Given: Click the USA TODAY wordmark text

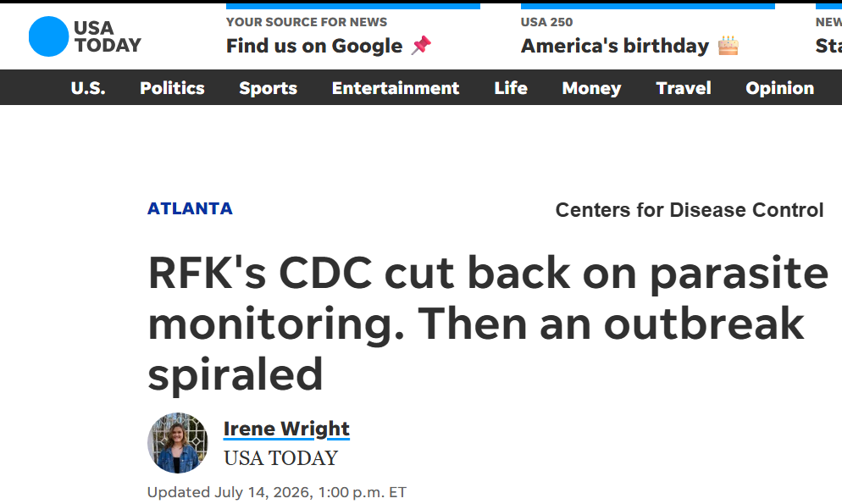Looking at the screenshot, I should point(108,36).
